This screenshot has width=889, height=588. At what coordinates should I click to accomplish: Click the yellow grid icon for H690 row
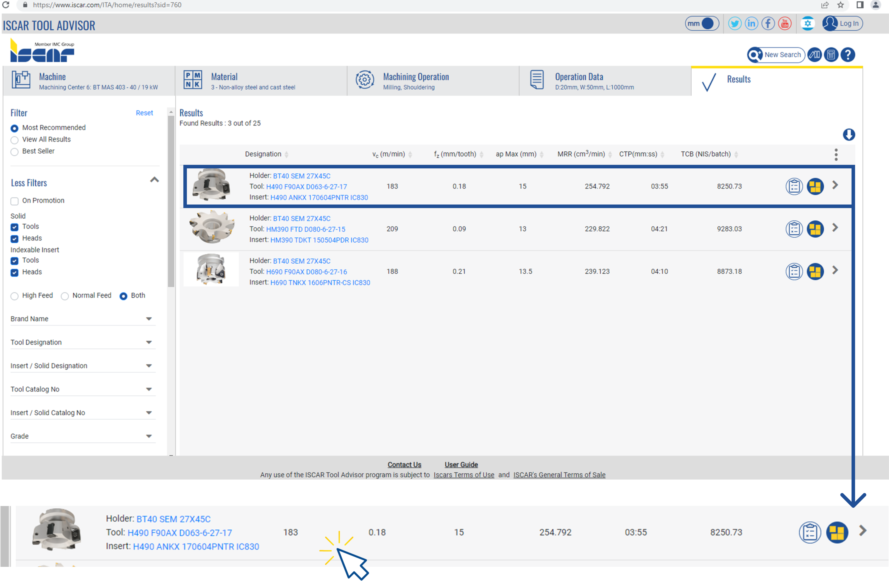click(x=815, y=272)
